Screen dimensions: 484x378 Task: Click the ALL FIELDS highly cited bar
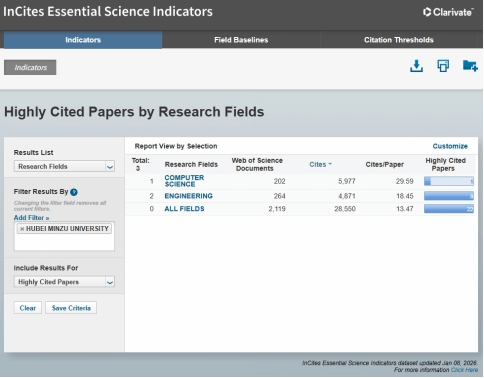[449, 209]
